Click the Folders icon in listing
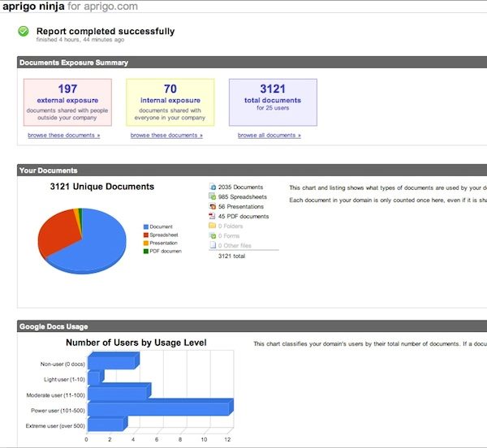This screenshot has width=487, height=448. (213, 226)
